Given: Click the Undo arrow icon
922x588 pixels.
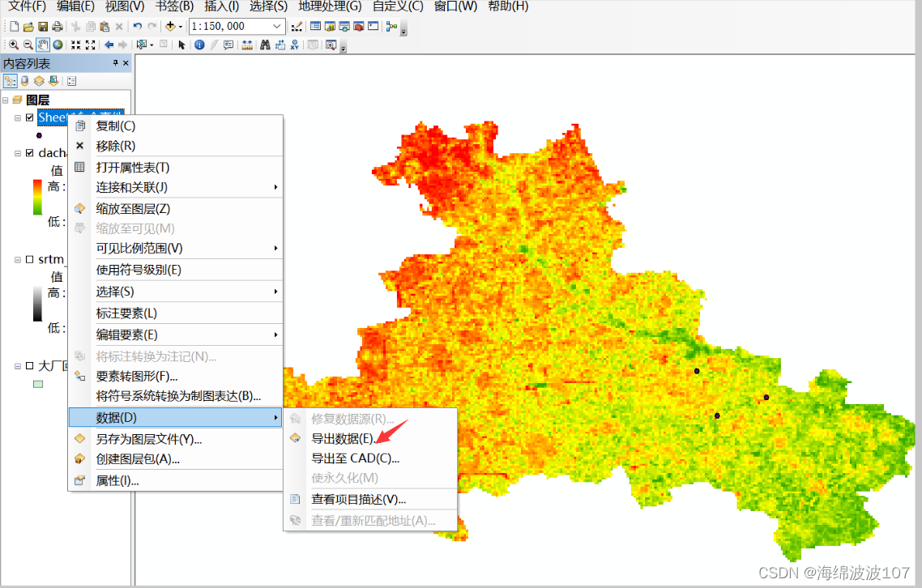Looking at the screenshot, I should (x=138, y=27).
